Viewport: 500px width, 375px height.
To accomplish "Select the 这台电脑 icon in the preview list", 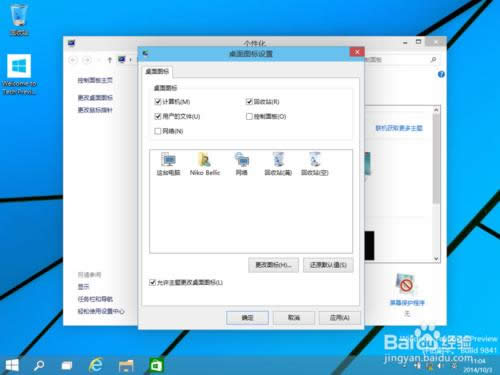I will (x=168, y=164).
